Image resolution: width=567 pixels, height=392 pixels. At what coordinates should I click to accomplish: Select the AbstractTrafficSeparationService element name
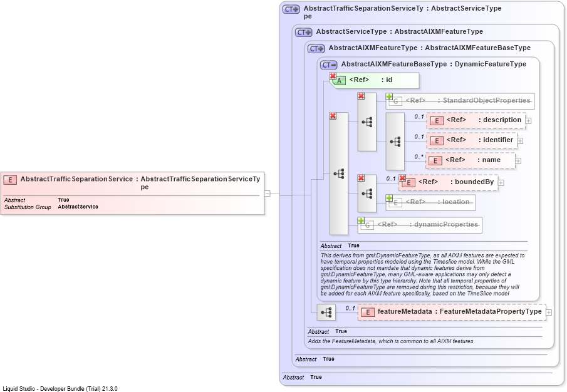(76, 179)
